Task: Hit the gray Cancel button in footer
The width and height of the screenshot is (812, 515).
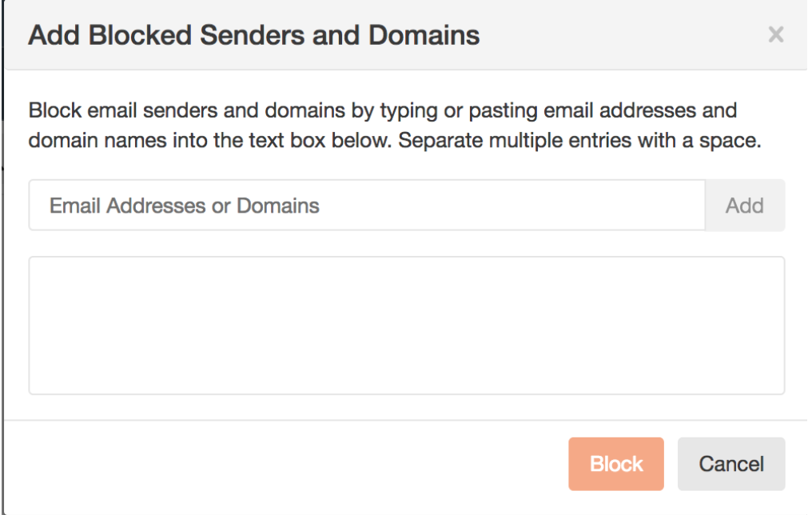Action: pyautogui.click(x=731, y=464)
